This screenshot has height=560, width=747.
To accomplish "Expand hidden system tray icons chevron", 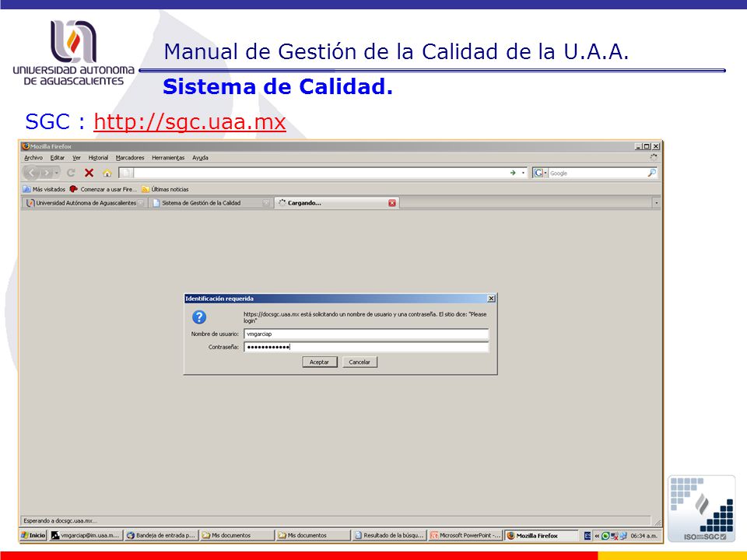I will [597, 536].
